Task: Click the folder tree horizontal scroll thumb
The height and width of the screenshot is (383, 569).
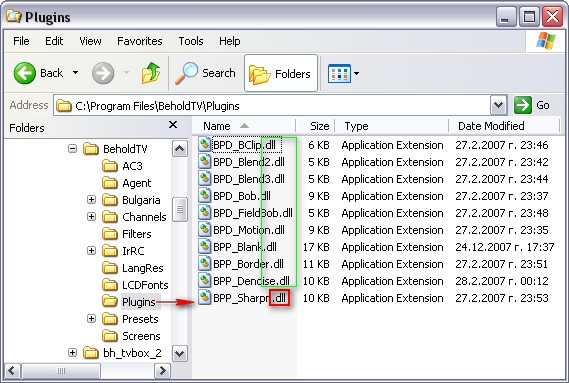Action: pyautogui.click(x=61, y=371)
